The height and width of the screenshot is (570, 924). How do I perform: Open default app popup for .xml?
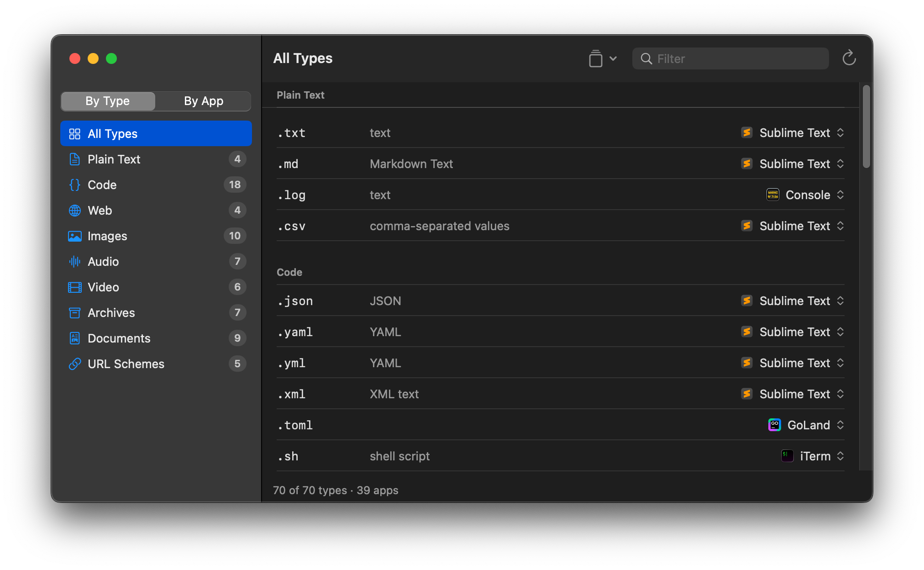[x=793, y=394]
